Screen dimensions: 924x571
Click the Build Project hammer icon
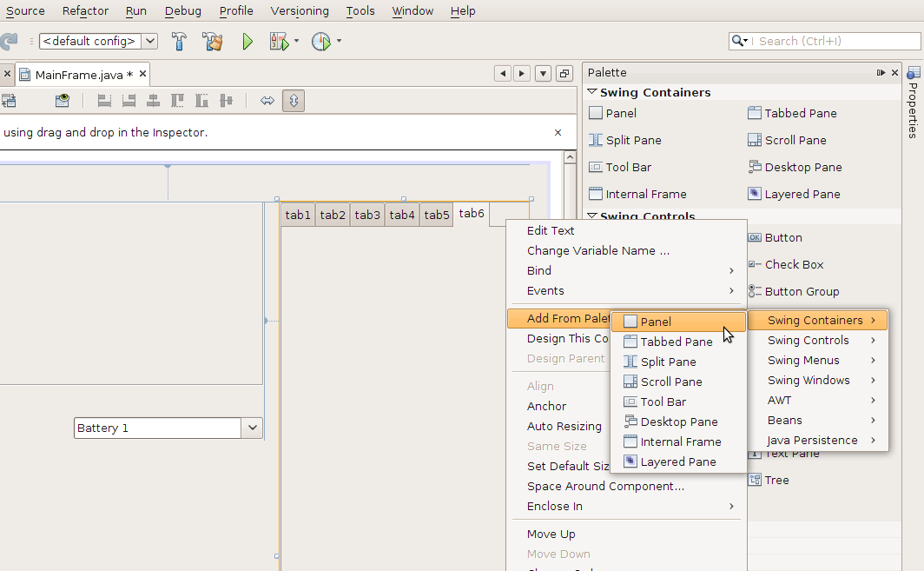point(179,42)
